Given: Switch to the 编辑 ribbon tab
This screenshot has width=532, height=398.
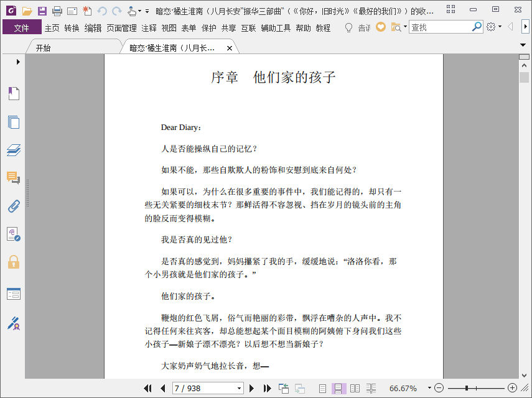Looking at the screenshot, I should [x=93, y=28].
